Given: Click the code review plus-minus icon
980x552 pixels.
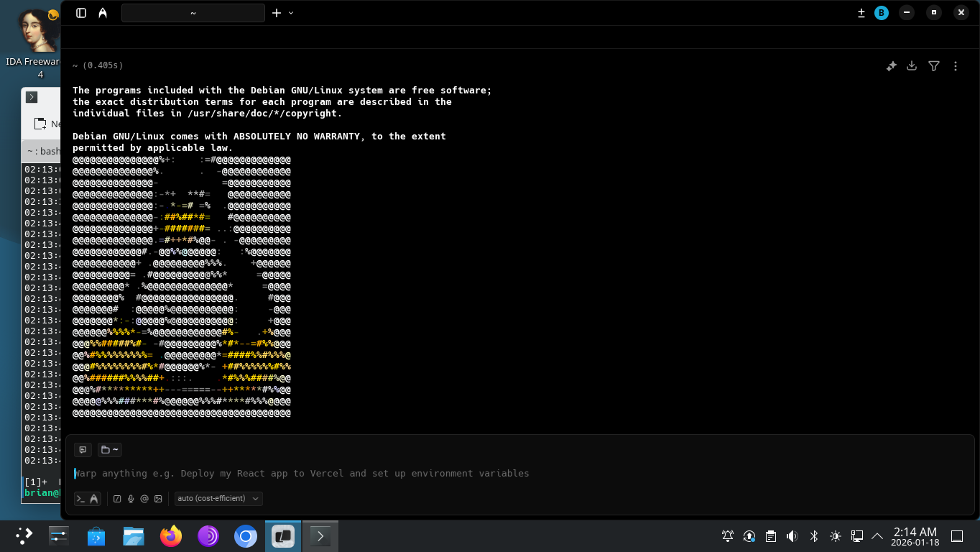Looking at the screenshot, I should (x=861, y=13).
